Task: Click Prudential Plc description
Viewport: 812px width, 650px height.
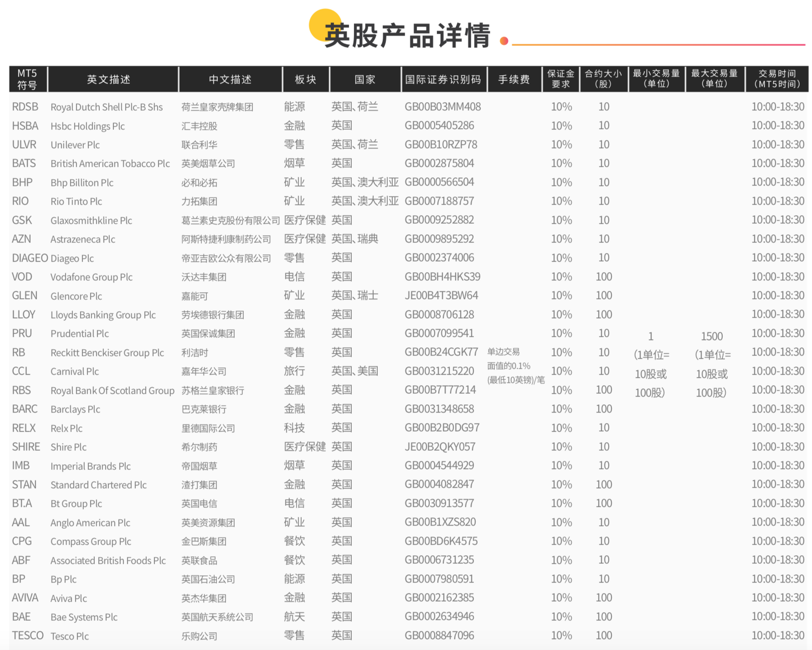Action: (80, 334)
